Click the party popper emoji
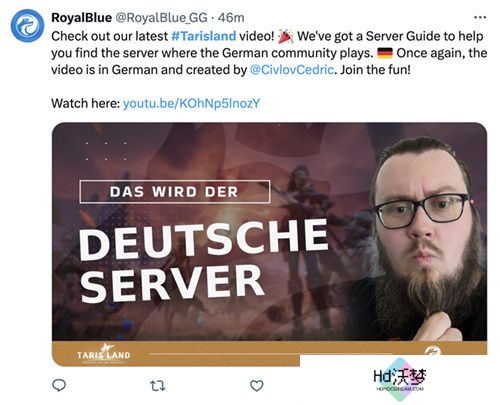 coord(286,36)
